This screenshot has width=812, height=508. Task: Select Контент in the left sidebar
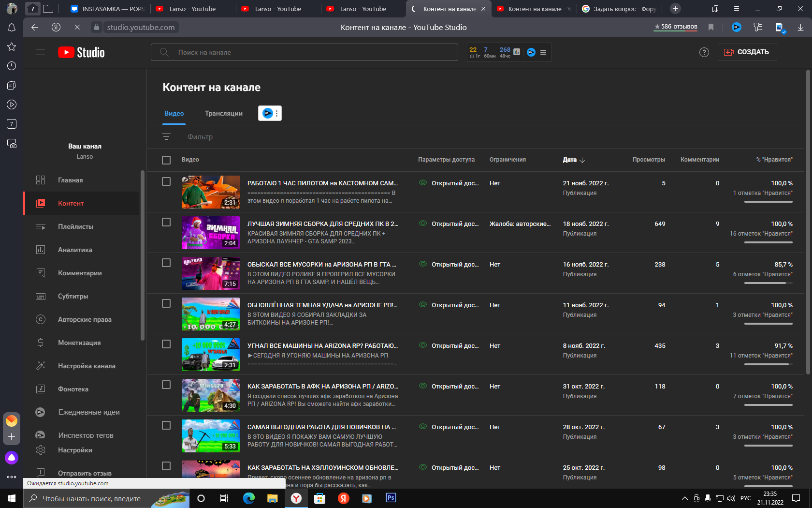tap(81, 203)
